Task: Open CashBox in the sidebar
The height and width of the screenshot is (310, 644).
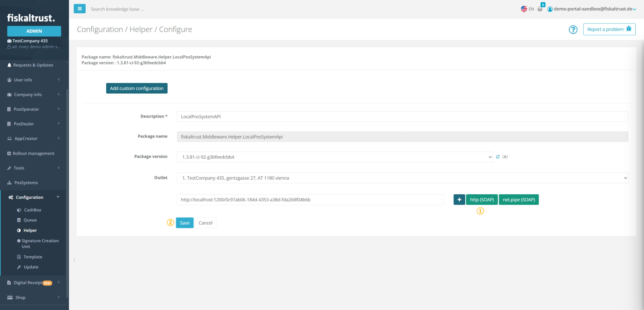Action: pyautogui.click(x=32, y=210)
